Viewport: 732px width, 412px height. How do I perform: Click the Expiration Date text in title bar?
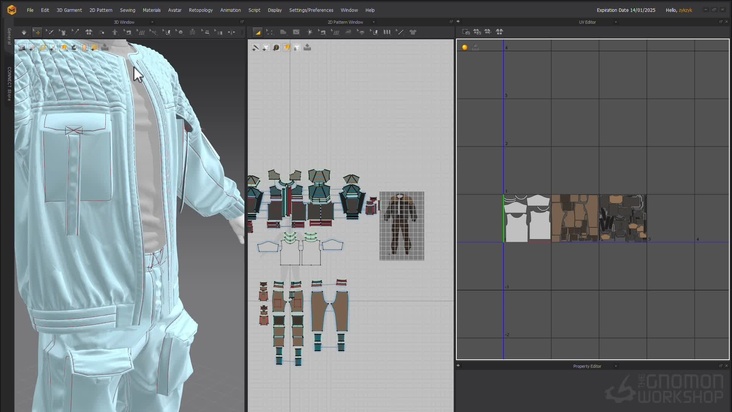[x=626, y=10]
